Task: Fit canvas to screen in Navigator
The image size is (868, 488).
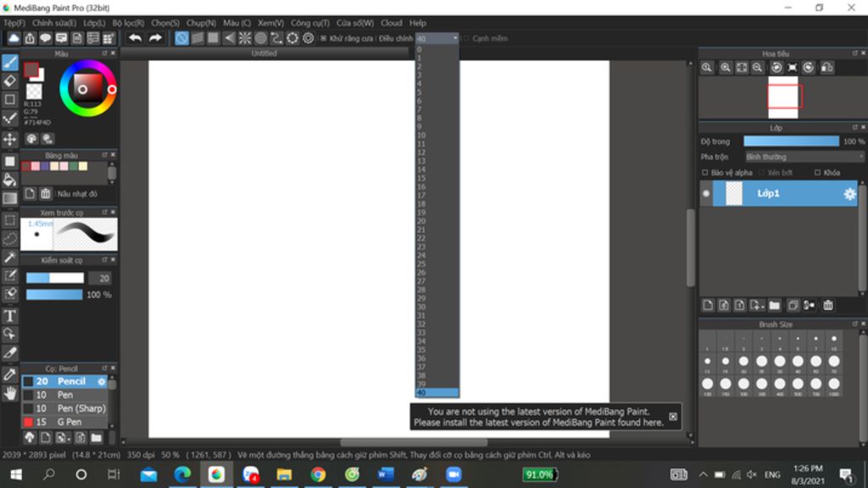Action: [x=741, y=68]
